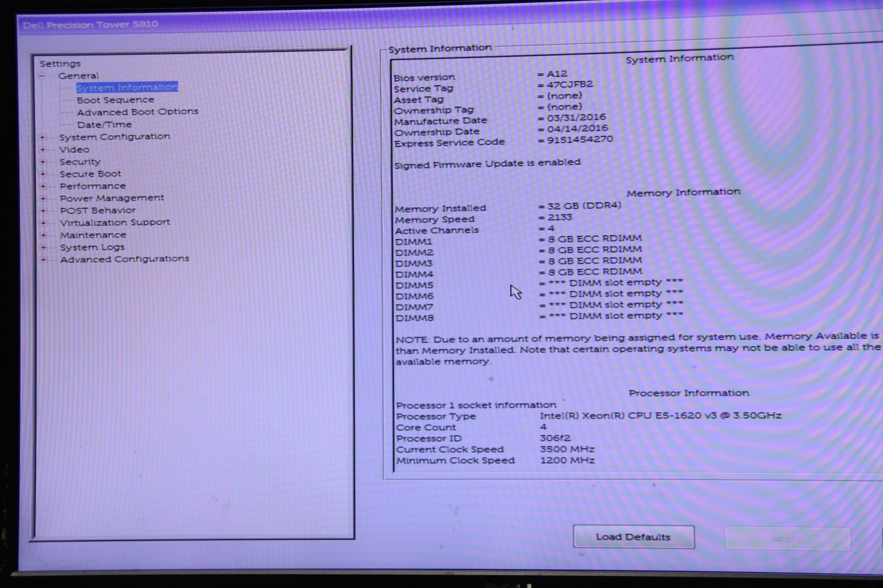Open Advanced Boot Options
The height and width of the screenshot is (588, 883).
(x=137, y=111)
